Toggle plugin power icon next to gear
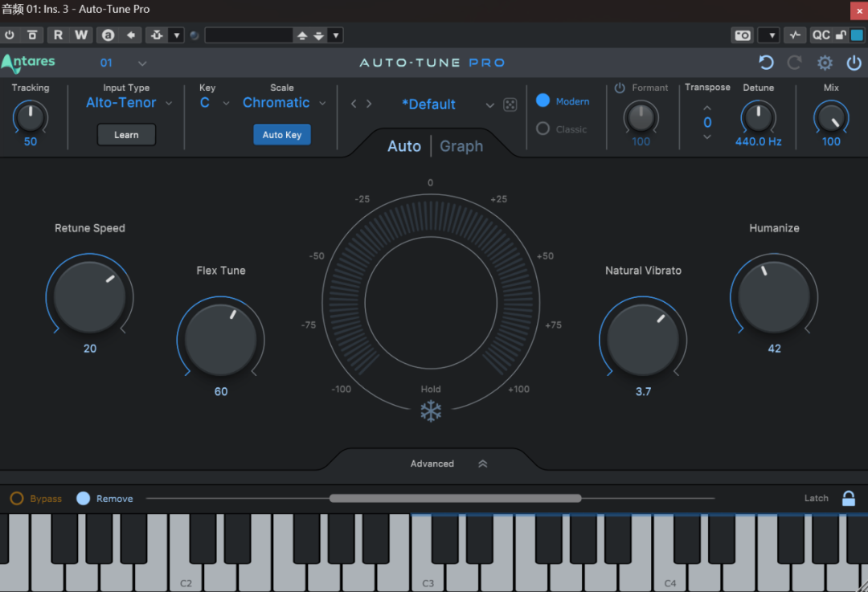 854,63
